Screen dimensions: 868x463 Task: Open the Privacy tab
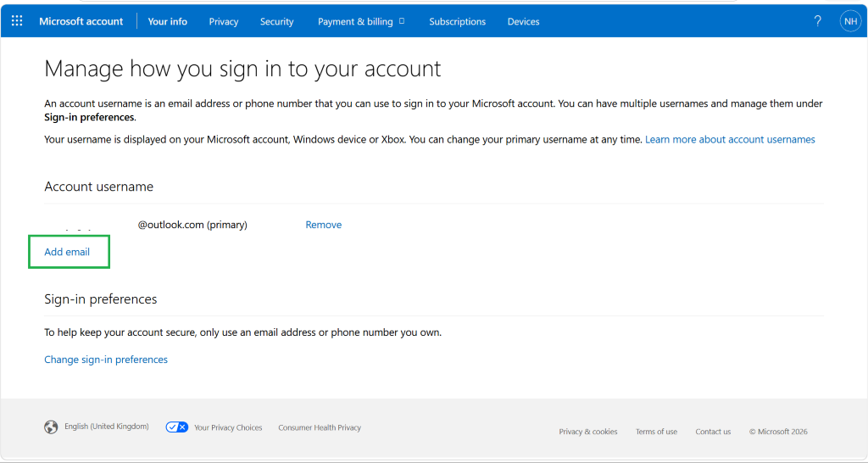224,21
